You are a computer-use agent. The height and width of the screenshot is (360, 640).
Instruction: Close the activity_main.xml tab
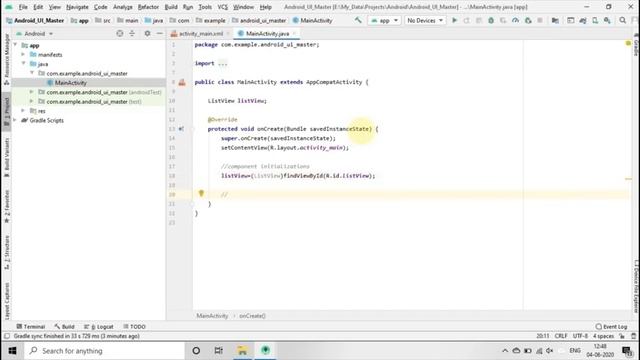(x=228, y=33)
